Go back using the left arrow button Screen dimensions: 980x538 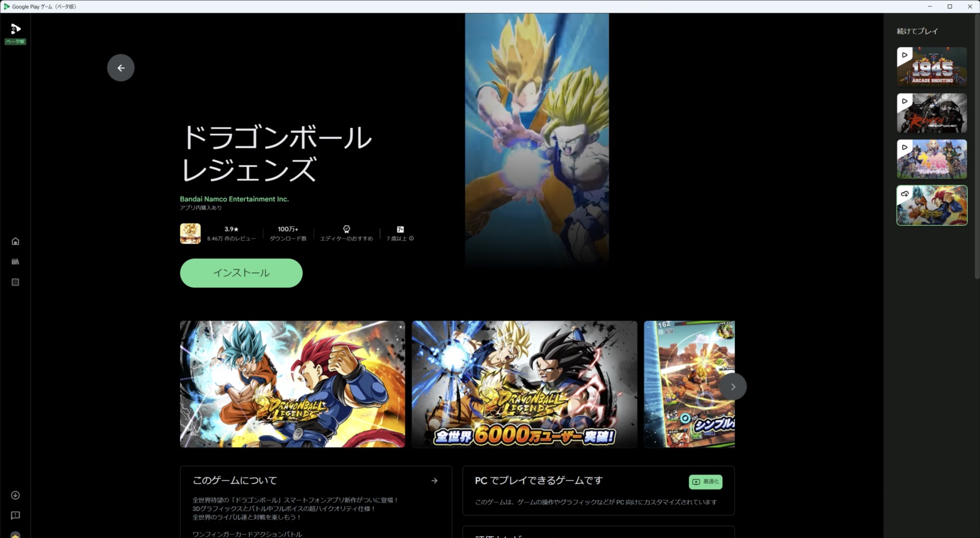click(x=121, y=68)
